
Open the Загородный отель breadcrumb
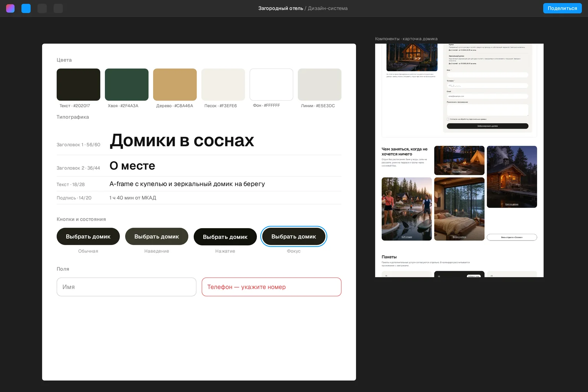pyautogui.click(x=281, y=8)
